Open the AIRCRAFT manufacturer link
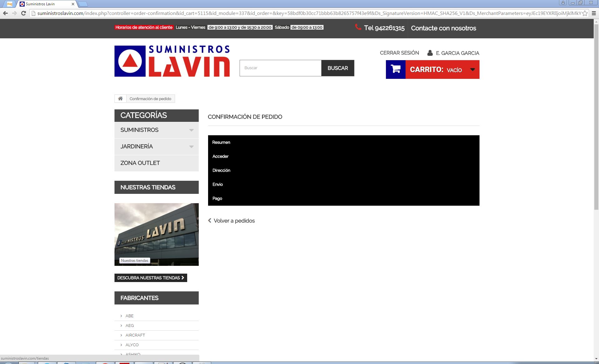599x364 pixels. click(x=135, y=335)
